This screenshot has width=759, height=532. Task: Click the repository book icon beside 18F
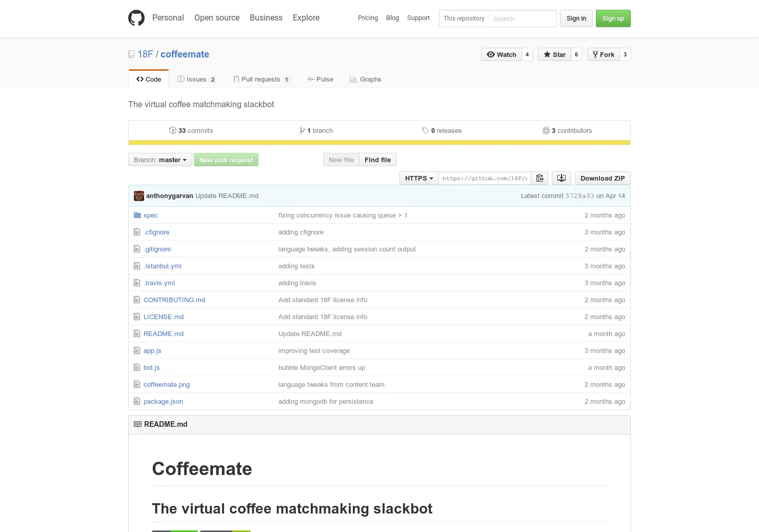(131, 54)
